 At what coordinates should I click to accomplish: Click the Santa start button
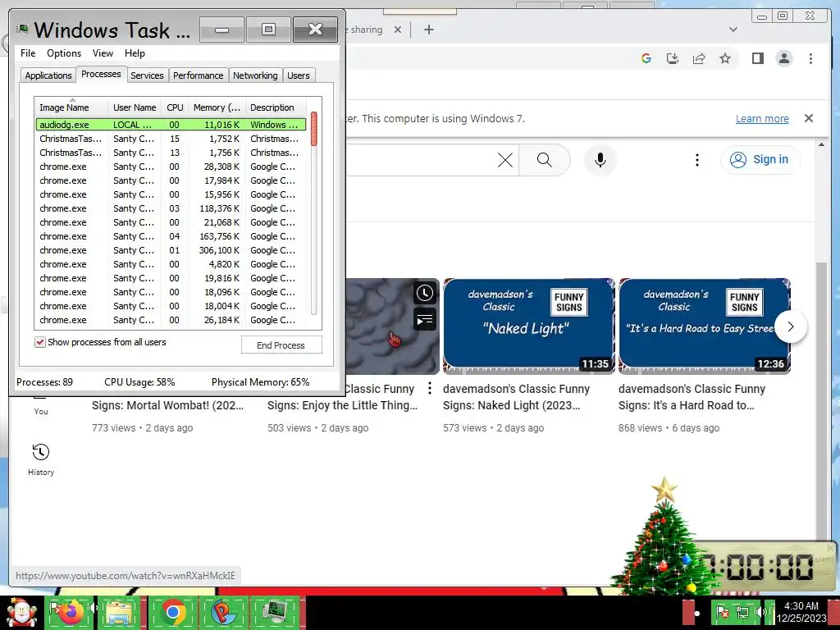tap(21, 612)
